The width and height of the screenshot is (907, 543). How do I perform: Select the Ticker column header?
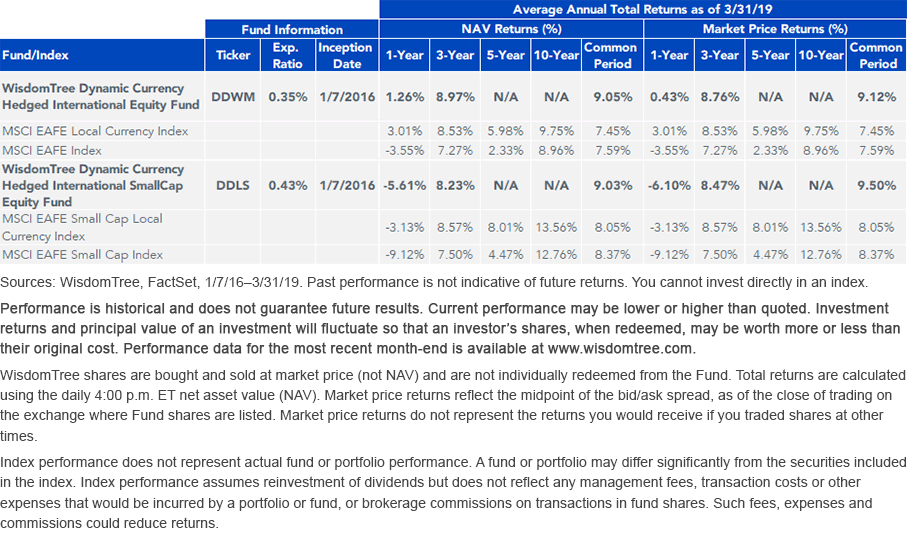(233, 55)
